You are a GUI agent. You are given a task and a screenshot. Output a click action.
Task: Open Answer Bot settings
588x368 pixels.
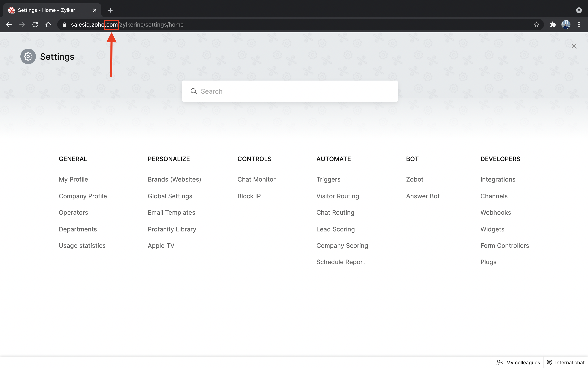(423, 196)
